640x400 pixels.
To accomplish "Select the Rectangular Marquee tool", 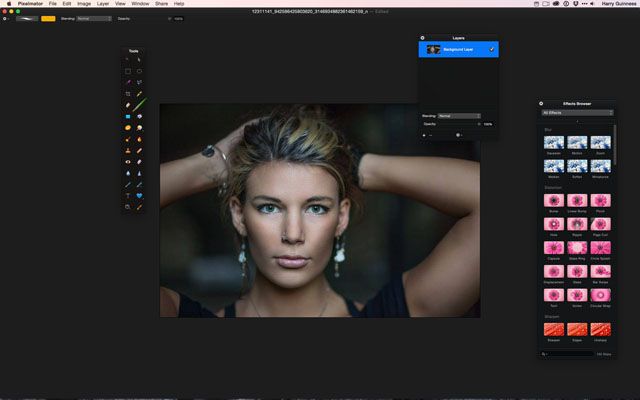I will click(x=128, y=71).
